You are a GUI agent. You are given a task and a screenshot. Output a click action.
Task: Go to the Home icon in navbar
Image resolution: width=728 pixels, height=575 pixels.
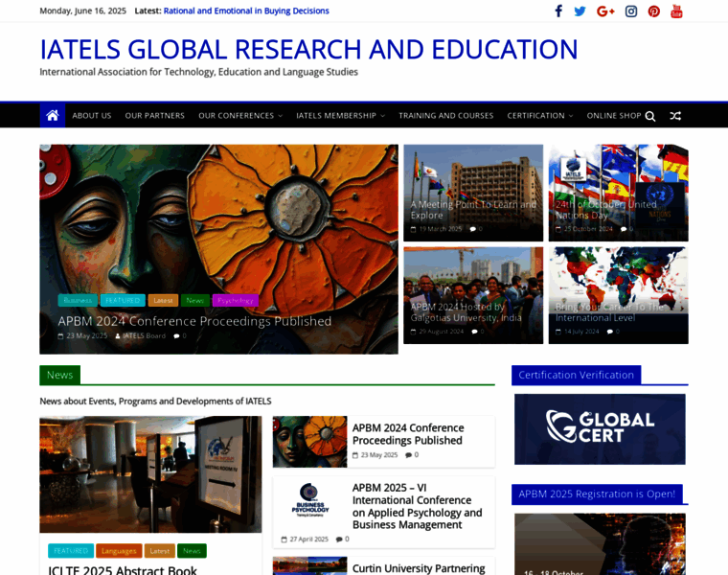coord(53,115)
